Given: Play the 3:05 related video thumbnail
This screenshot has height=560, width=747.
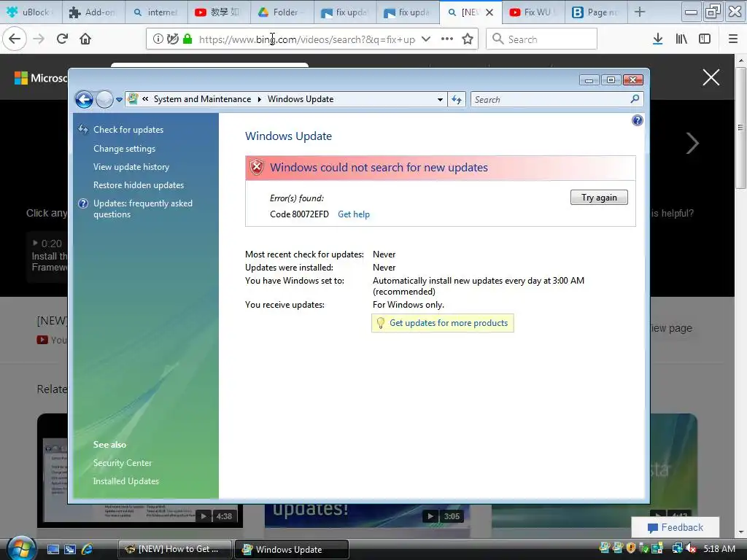Looking at the screenshot, I should coord(368,516).
